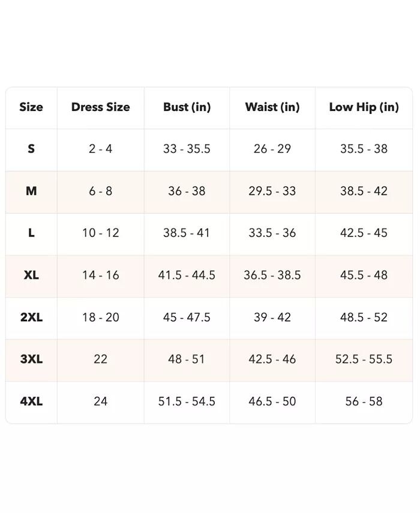Click the bust 36 - 38 cell
Viewport: 420px width, 513px height.
(187, 191)
